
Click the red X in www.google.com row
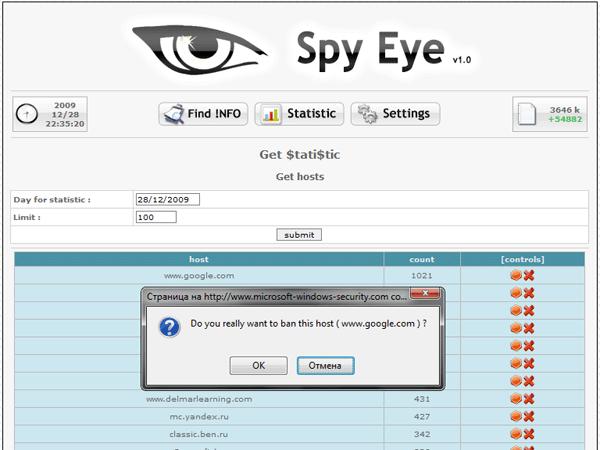pyautogui.click(x=529, y=275)
